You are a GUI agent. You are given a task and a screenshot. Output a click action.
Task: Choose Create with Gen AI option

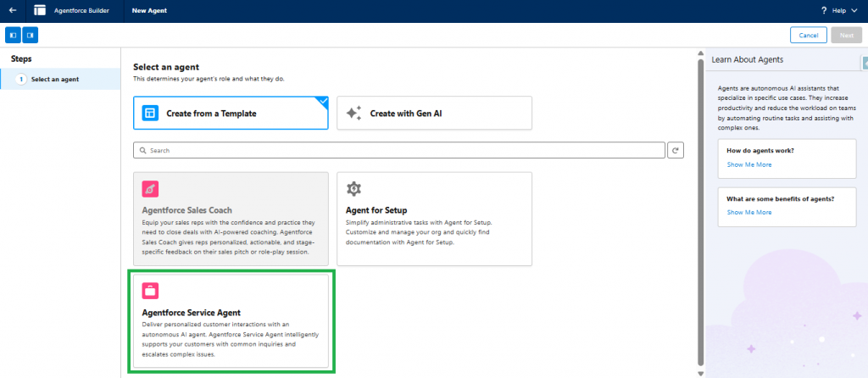[435, 114]
